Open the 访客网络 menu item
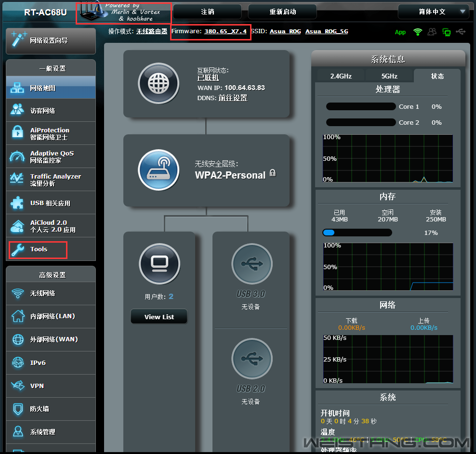Viewport: 476px width, 454px height. pos(51,110)
